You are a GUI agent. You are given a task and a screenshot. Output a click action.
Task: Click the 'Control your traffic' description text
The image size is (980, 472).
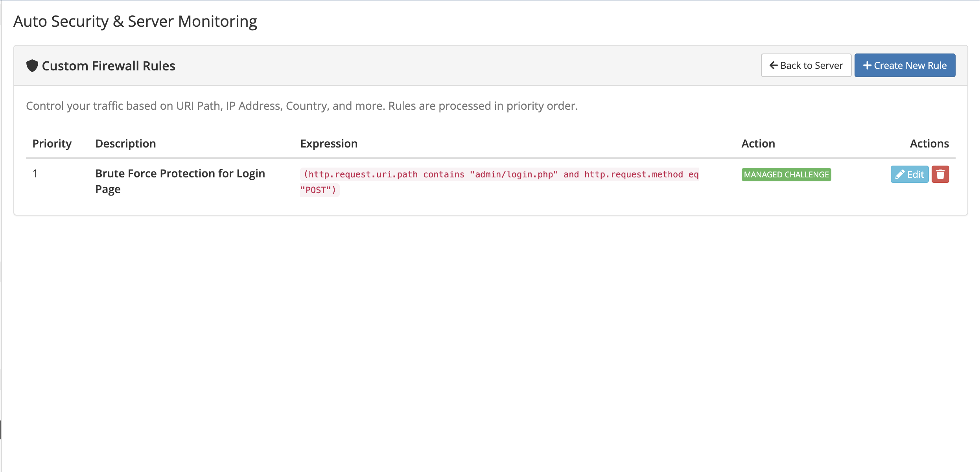click(x=302, y=106)
